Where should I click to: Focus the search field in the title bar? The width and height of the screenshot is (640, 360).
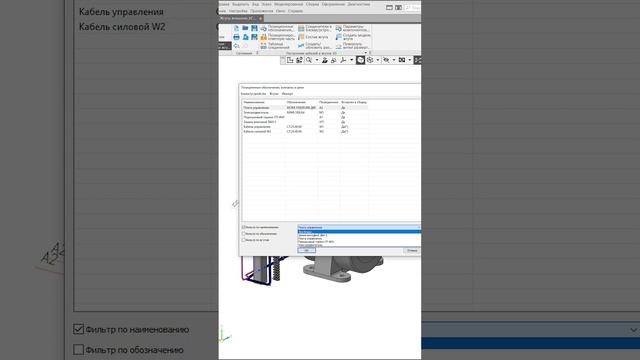pos(412,7)
